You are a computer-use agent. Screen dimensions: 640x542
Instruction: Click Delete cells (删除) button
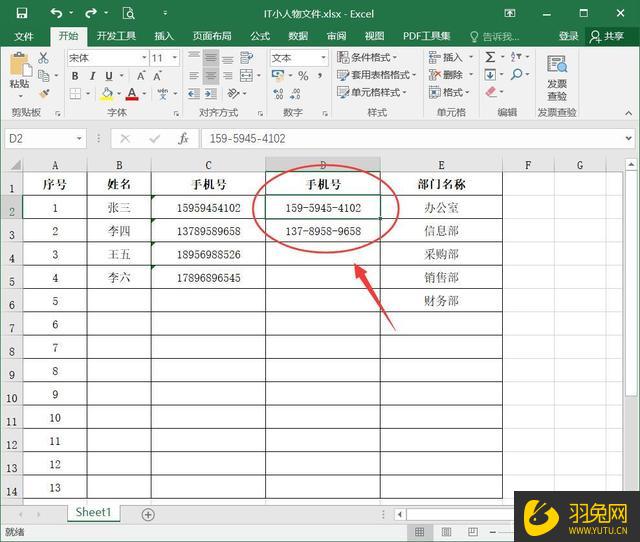(x=446, y=75)
